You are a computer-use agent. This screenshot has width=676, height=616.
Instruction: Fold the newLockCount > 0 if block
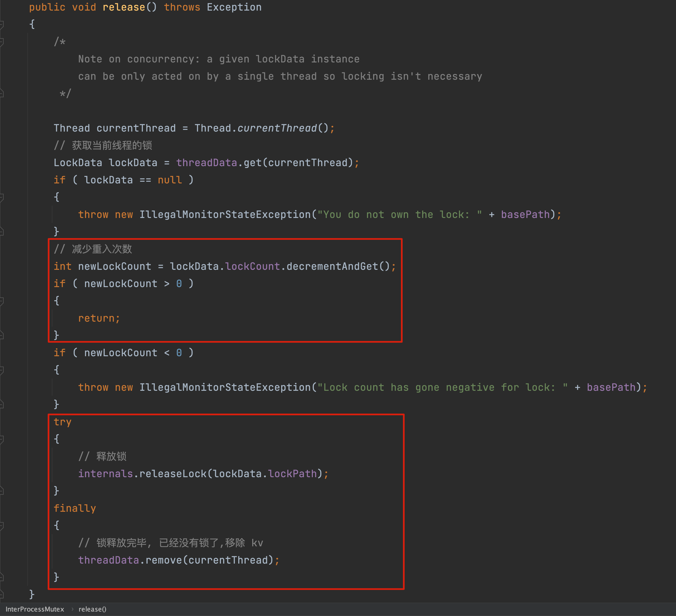click(2, 301)
